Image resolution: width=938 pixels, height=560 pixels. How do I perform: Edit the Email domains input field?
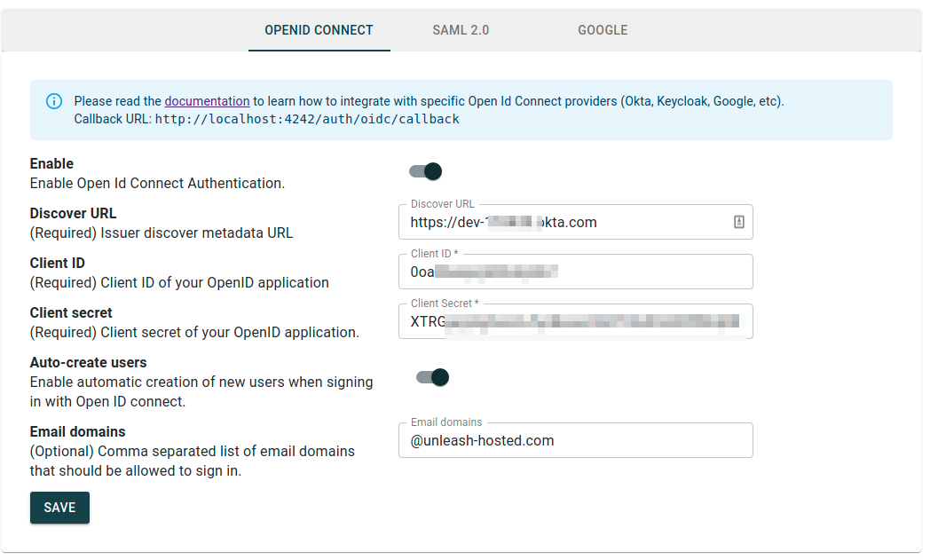[x=575, y=441]
